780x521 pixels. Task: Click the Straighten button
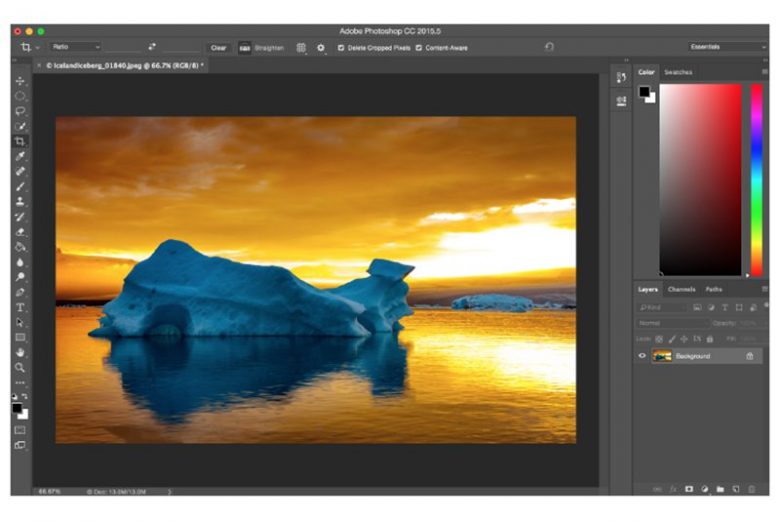[x=262, y=47]
